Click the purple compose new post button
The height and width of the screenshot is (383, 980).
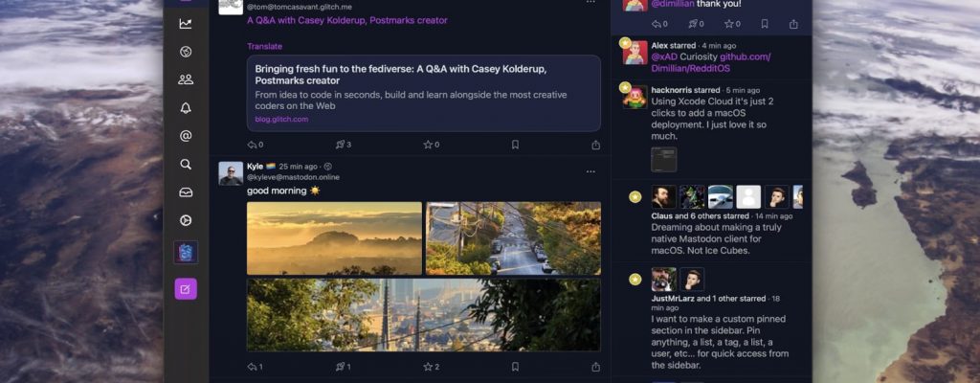coord(186,288)
